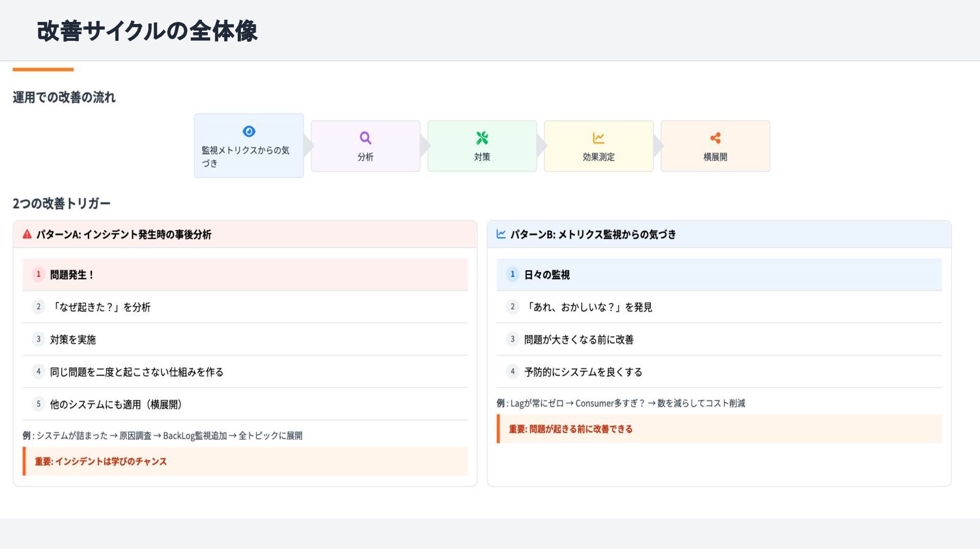Click the orange share 横展開 icon
980x551 pixels.
tap(715, 138)
